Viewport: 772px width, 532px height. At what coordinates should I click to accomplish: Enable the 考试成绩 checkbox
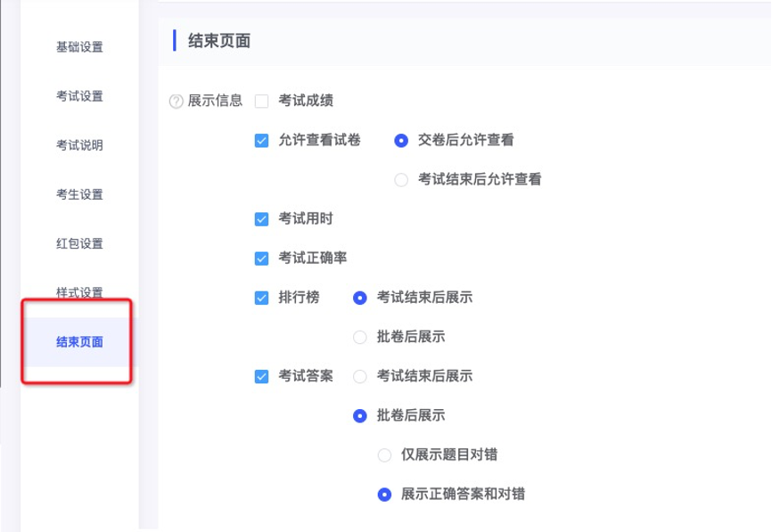(x=261, y=102)
